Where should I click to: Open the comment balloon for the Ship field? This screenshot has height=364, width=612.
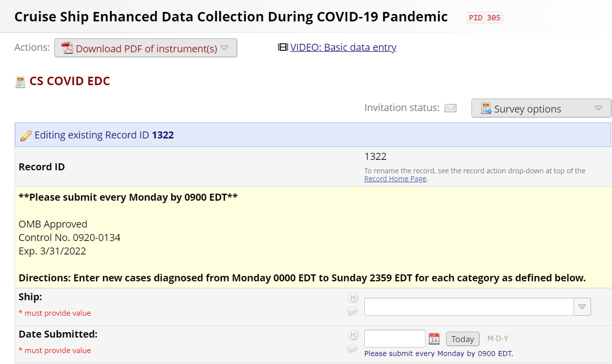tap(352, 311)
